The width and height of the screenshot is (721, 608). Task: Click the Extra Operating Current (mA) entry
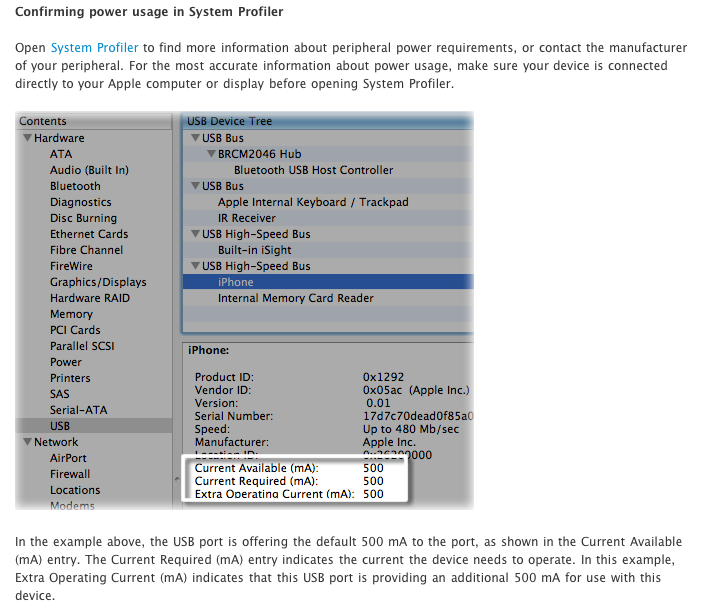(289, 494)
